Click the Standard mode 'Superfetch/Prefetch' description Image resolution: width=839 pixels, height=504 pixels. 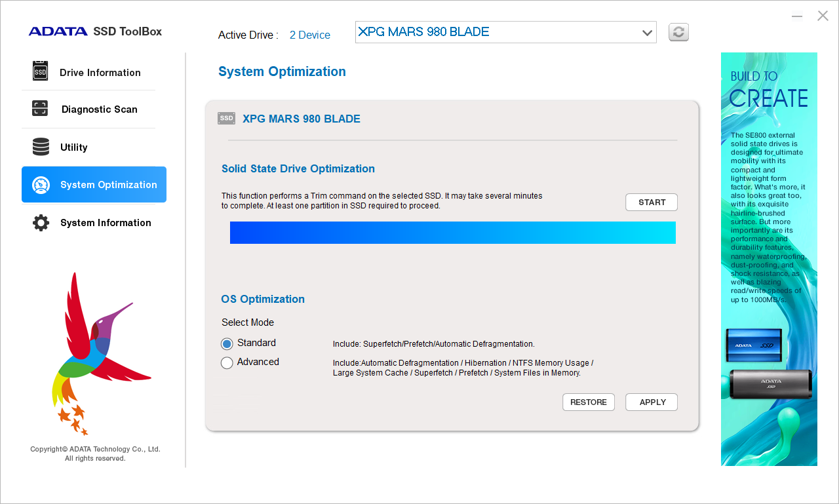(x=434, y=344)
